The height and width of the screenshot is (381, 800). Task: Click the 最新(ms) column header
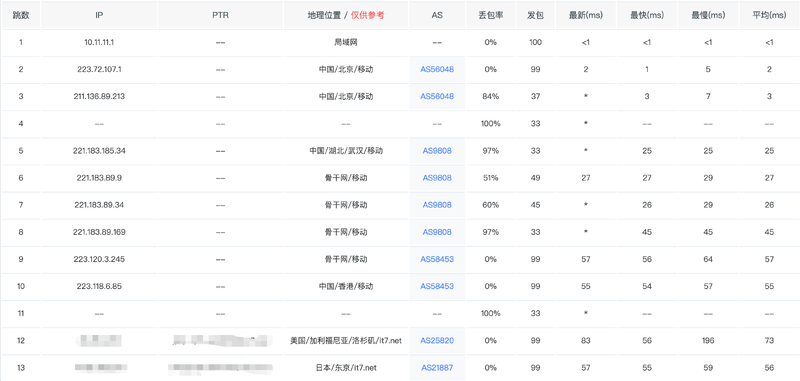point(586,15)
